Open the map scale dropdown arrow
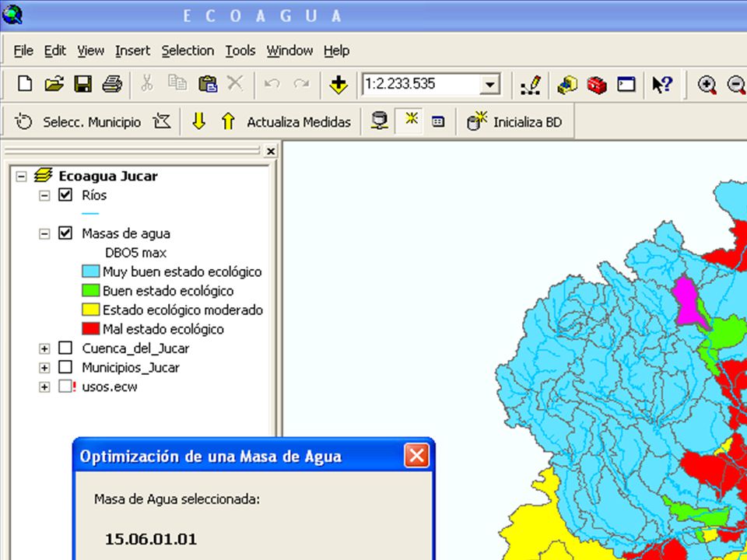The width and height of the screenshot is (747, 560). [489, 85]
